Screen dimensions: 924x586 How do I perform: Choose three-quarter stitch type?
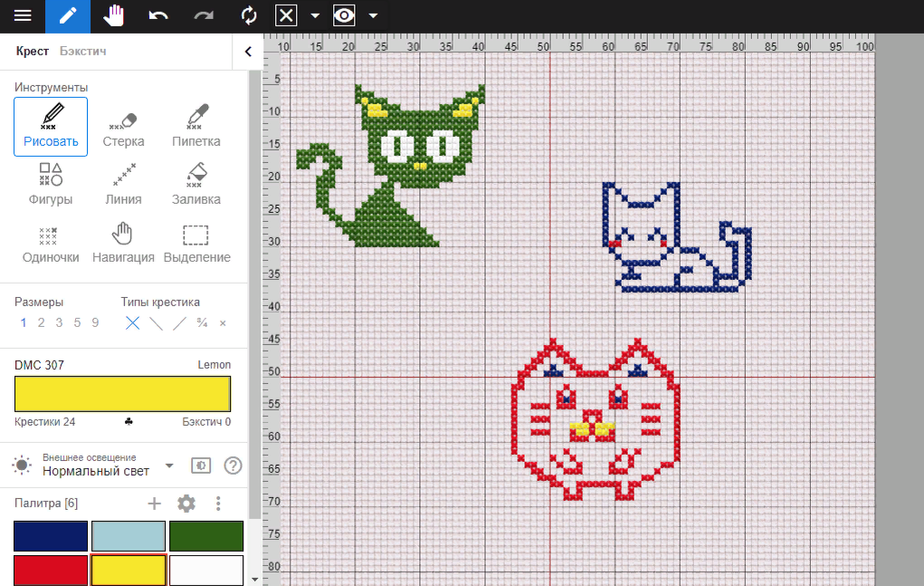(202, 323)
